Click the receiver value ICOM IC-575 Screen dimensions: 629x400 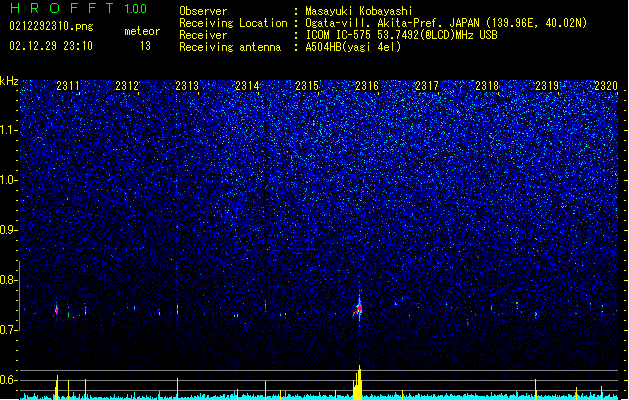click(339, 35)
